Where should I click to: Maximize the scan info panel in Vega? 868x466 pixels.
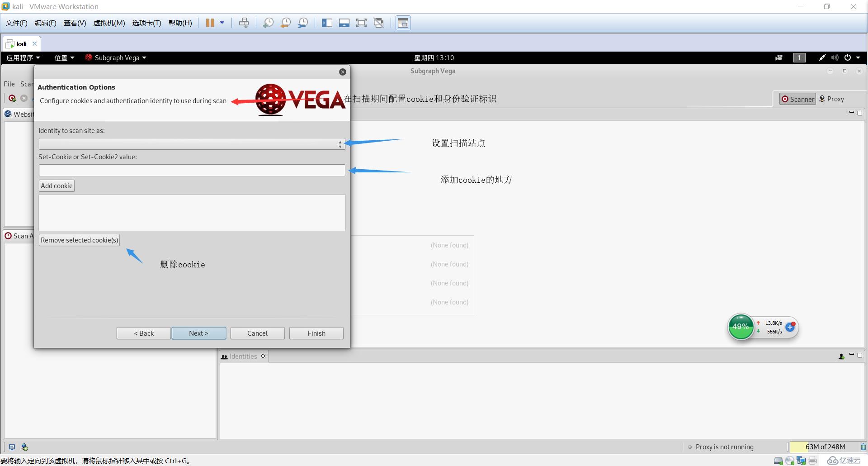click(x=860, y=113)
